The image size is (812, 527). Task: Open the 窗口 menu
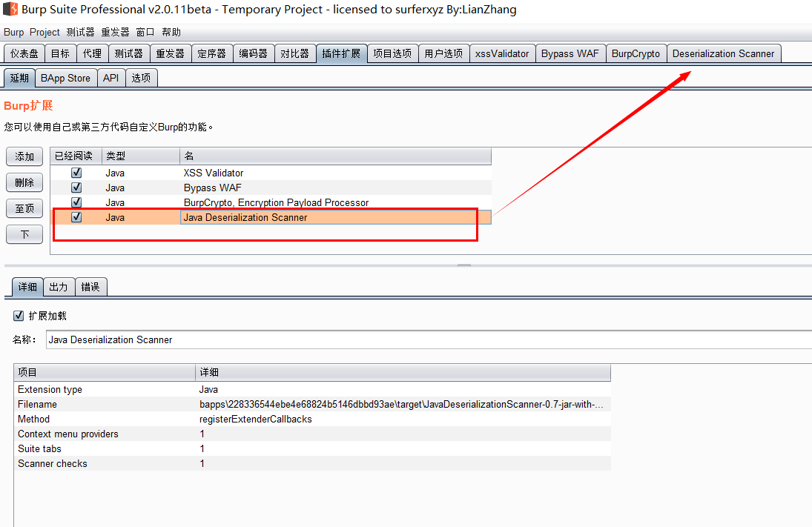(x=145, y=32)
